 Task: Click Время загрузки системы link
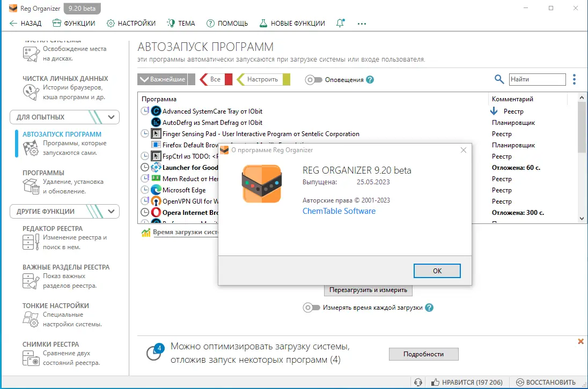coord(185,232)
